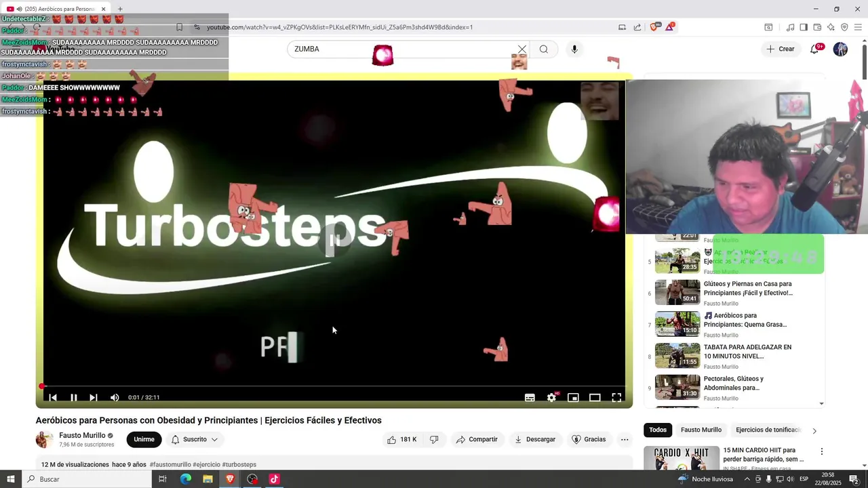
Task: Open options for 15 MIN CARDIO HIIT video
Action: point(821,451)
